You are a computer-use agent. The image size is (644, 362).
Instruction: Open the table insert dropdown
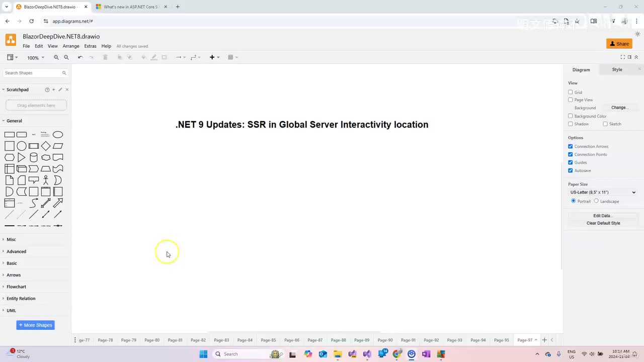tap(233, 57)
